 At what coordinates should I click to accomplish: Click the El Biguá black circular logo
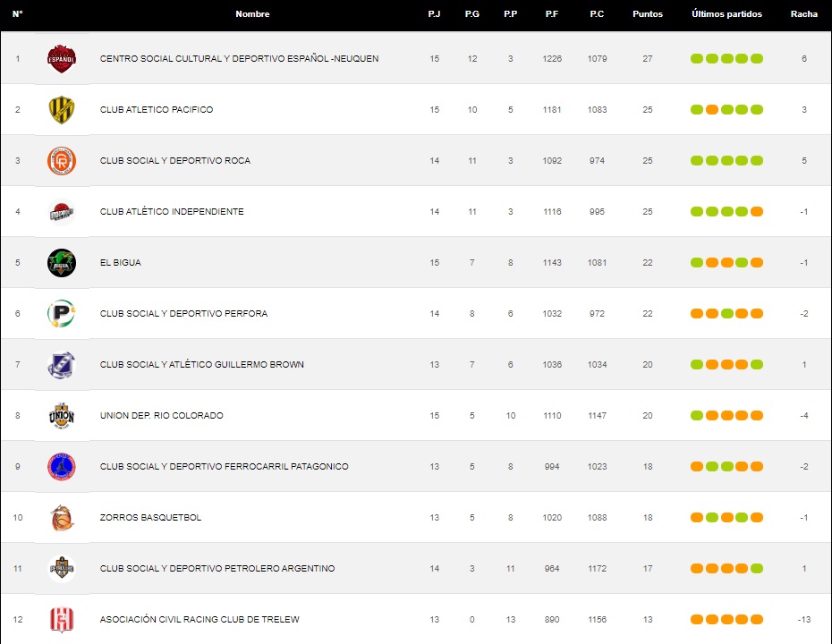click(x=61, y=263)
